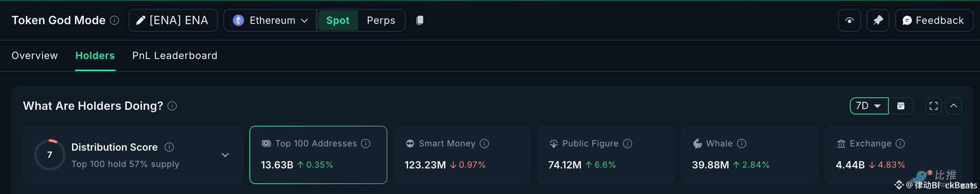The width and height of the screenshot is (980, 194).
Task: Go to the Overview tab
Action: click(35, 56)
